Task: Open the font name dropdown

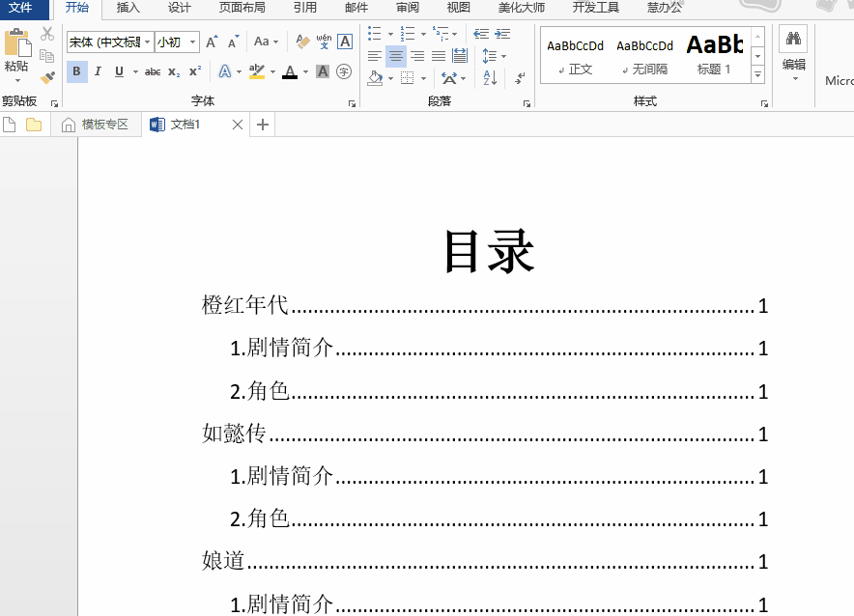Action: coord(147,42)
